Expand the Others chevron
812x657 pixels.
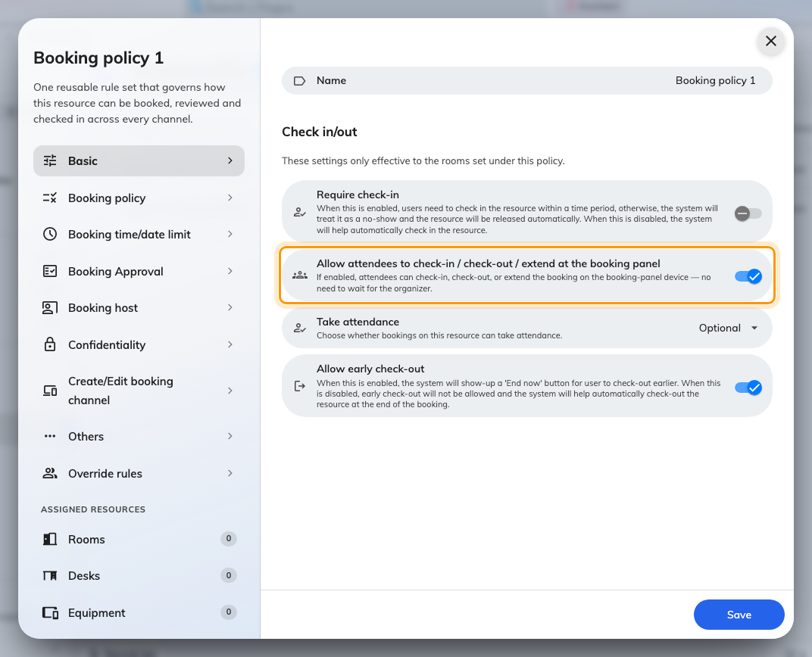click(x=230, y=436)
